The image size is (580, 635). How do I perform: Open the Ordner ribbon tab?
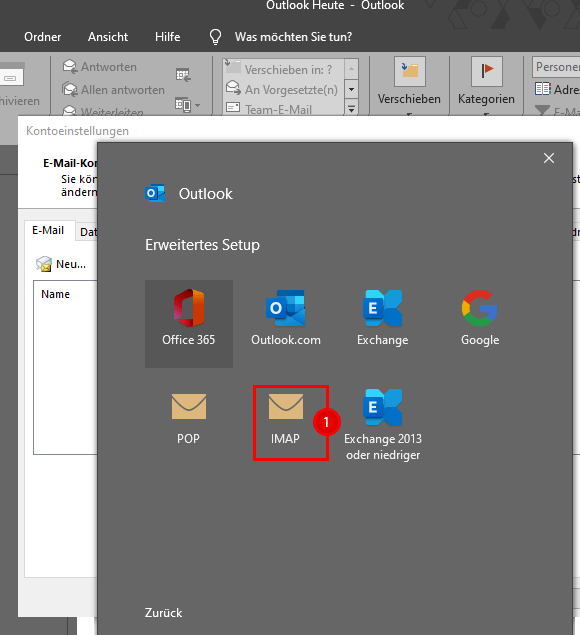tap(43, 37)
